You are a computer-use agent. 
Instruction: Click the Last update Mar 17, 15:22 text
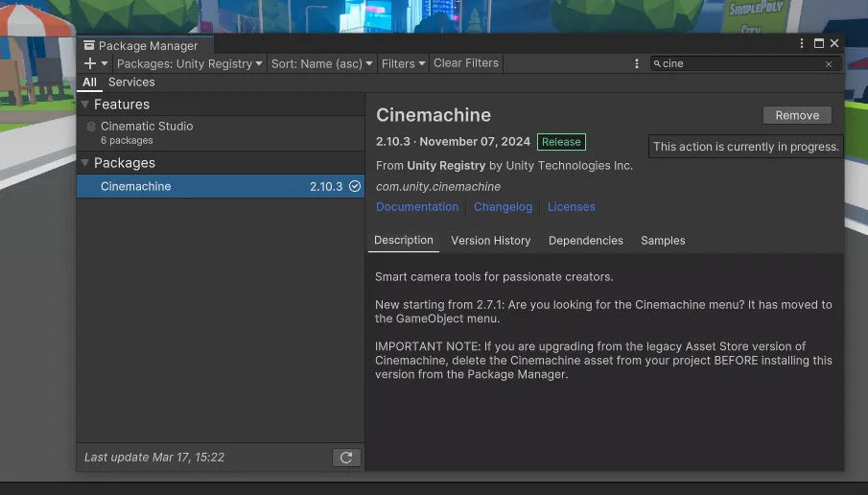coord(154,458)
